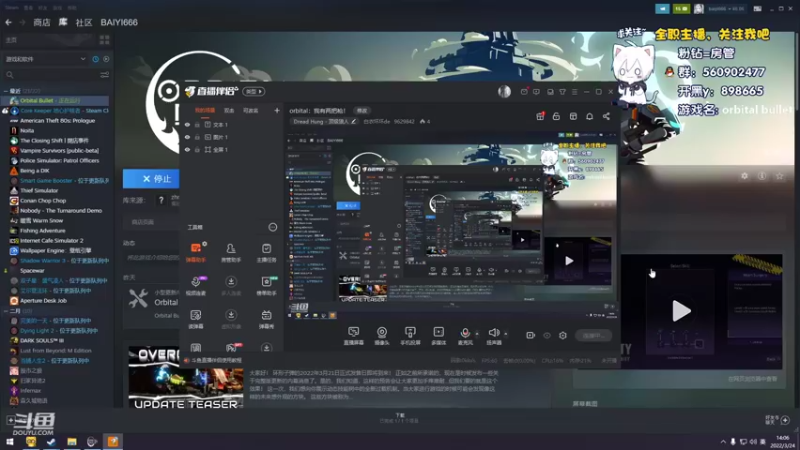Click 修改 to edit stream title

tap(362, 111)
